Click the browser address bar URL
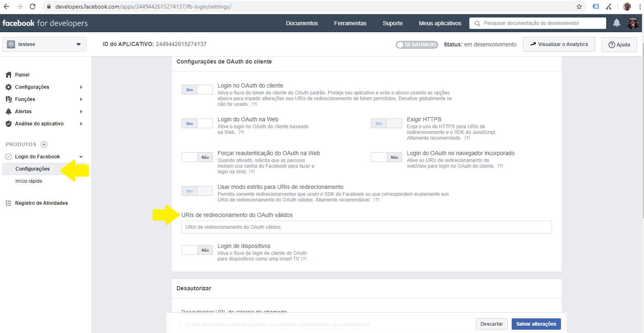Screen dimensions: 644x333 (143, 7)
